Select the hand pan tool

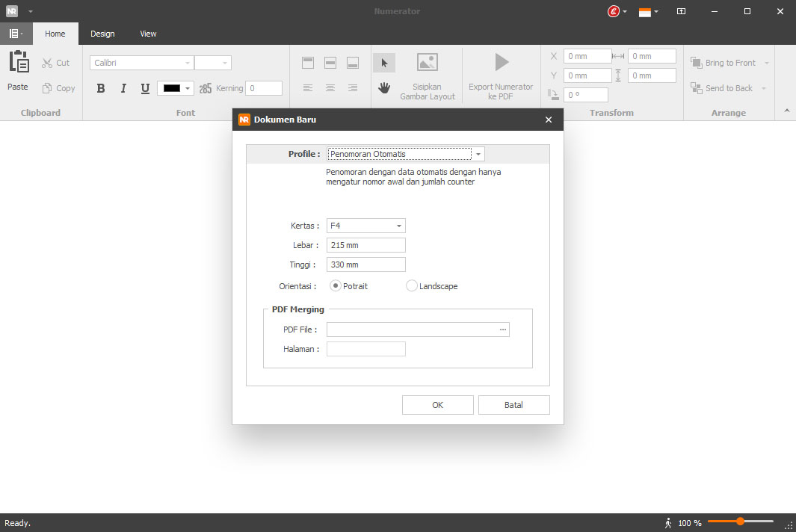[x=384, y=88]
